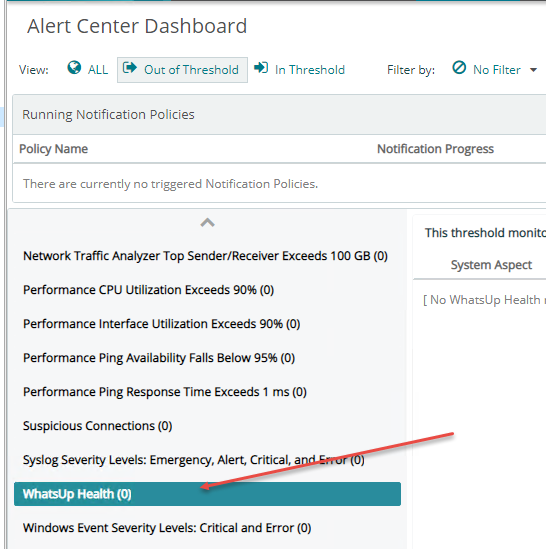The image size is (546, 549).
Task: Click the In Threshold arrow icon
Action: pos(261,68)
